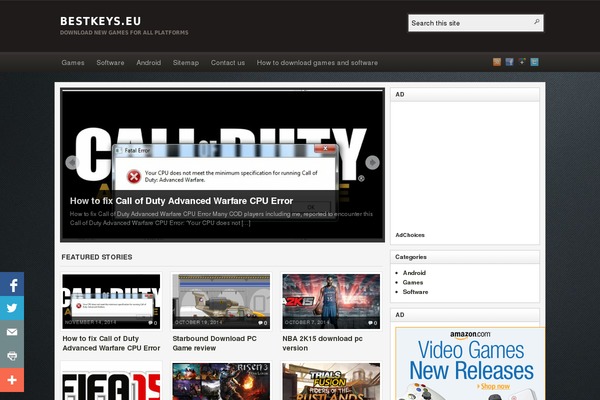Open the Android menu

tap(148, 62)
